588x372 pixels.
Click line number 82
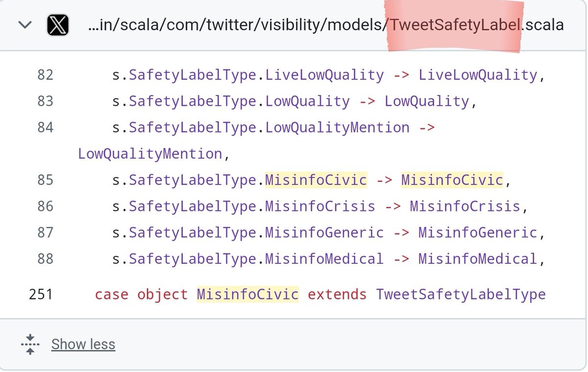[x=45, y=75]
